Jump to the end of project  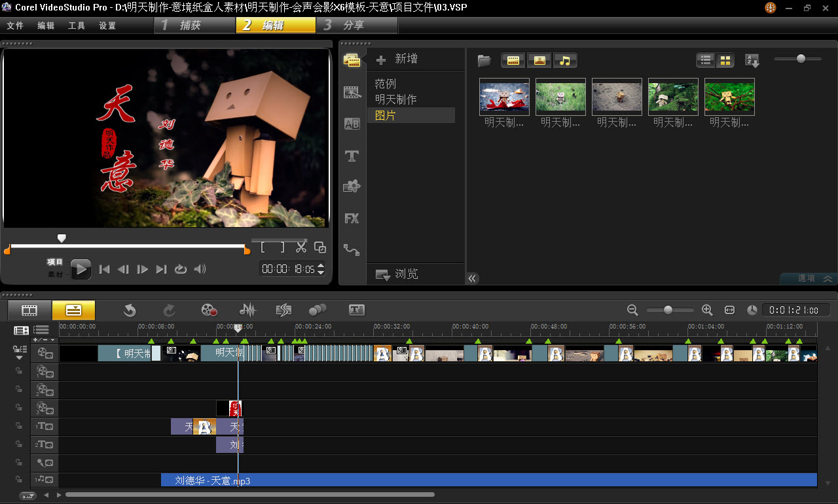(161, 269)
